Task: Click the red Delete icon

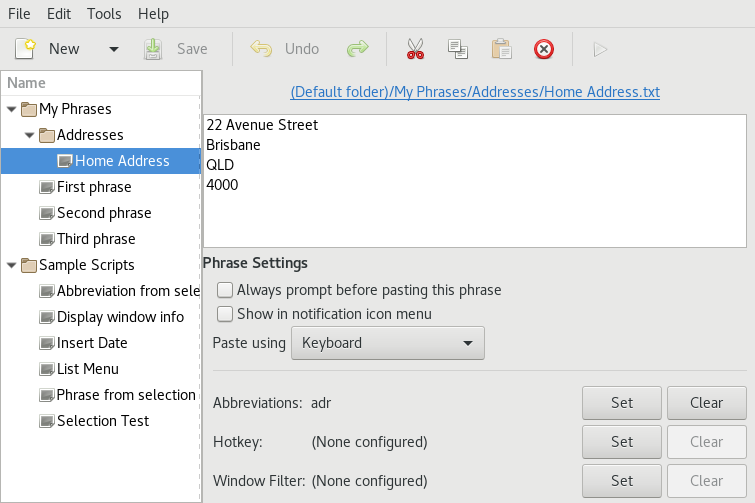Action: [544, 49]
